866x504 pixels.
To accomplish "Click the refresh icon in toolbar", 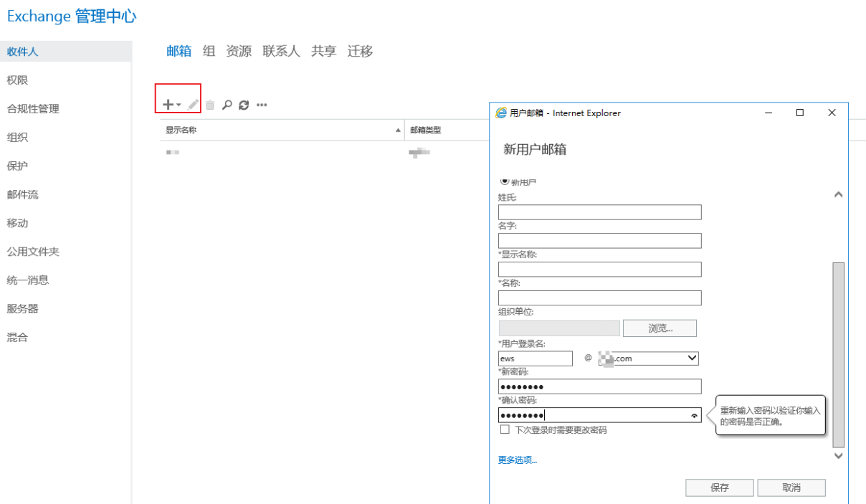I will 244,105.
